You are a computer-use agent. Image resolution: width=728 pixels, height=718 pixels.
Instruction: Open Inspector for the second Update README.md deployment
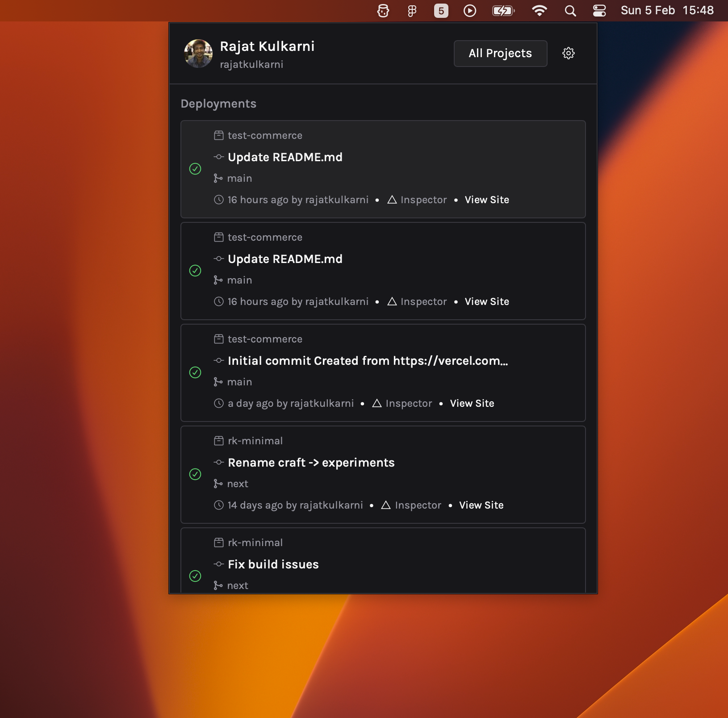[x=423, y=301]
